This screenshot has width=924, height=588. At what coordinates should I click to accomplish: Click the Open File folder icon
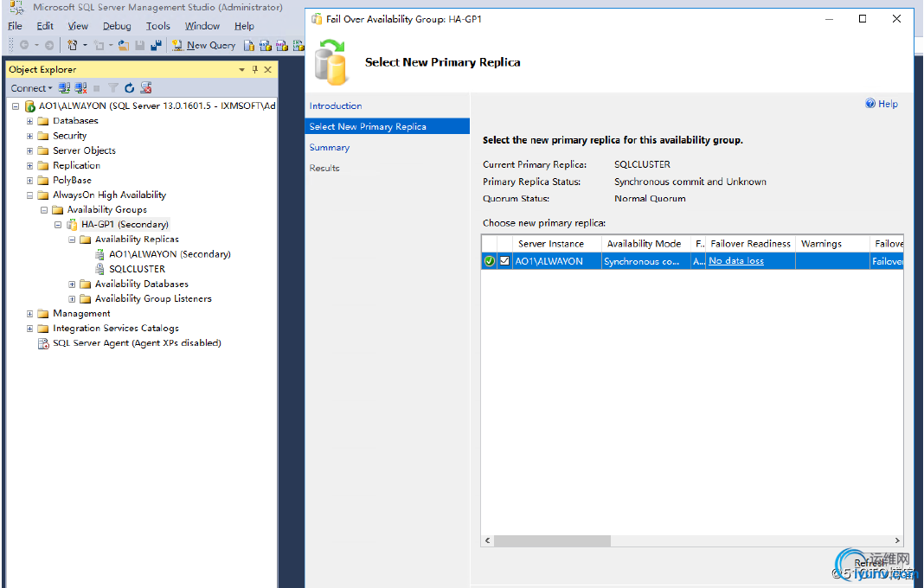tap(124, 45)
